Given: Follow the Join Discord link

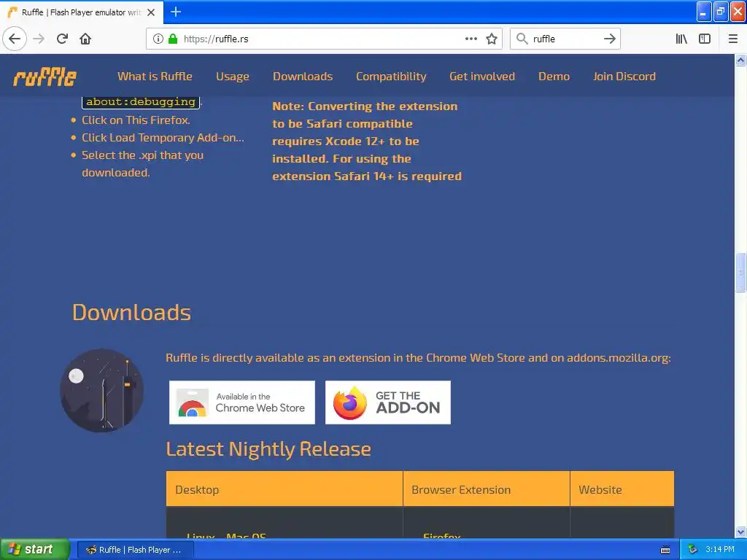Looking at the screenshot, I should coord(624,76).
